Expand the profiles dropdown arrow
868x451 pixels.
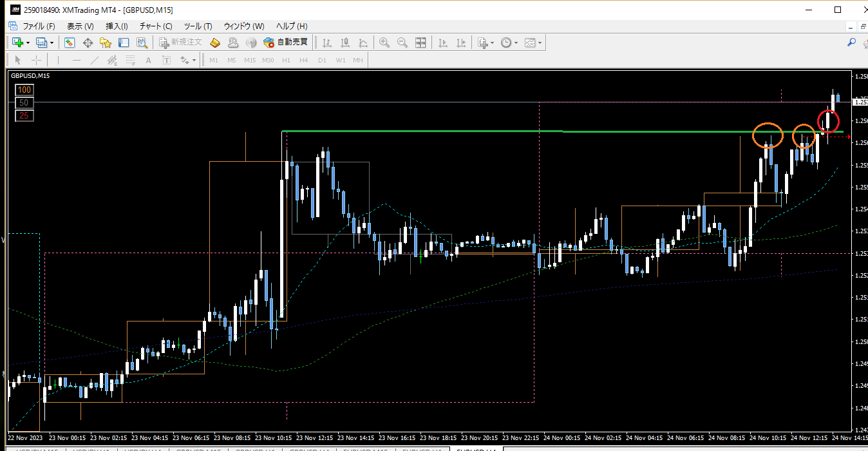pos(52,43)
